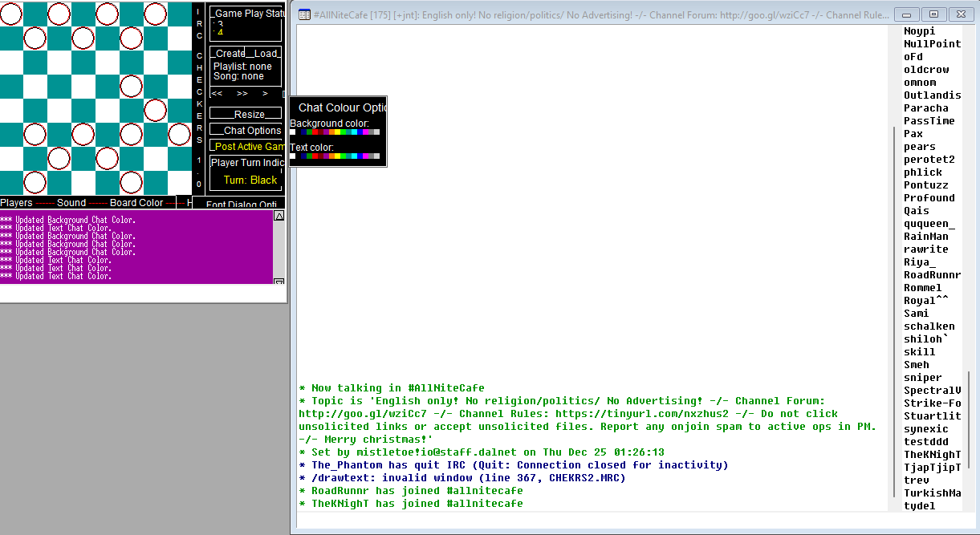The width and height of the screenshot is (980, 535).
Task: Select user Sami in nick list
Action: pyautogui.click(x=917, y=314)
